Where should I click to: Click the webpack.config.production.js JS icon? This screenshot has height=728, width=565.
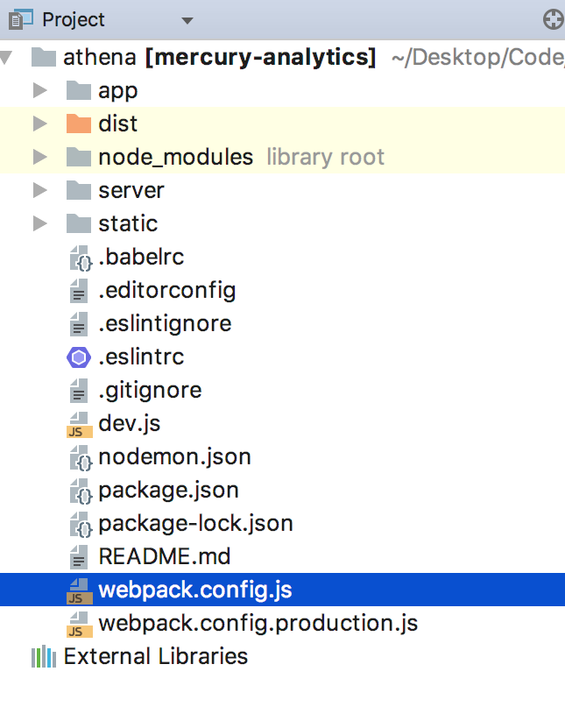[80, 624]
